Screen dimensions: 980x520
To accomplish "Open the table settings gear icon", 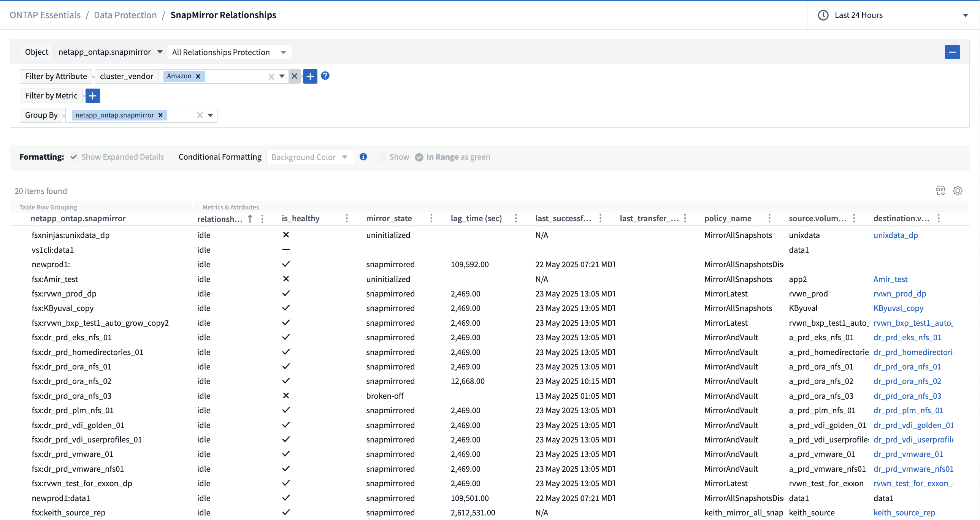I will [x=957, y=190].
